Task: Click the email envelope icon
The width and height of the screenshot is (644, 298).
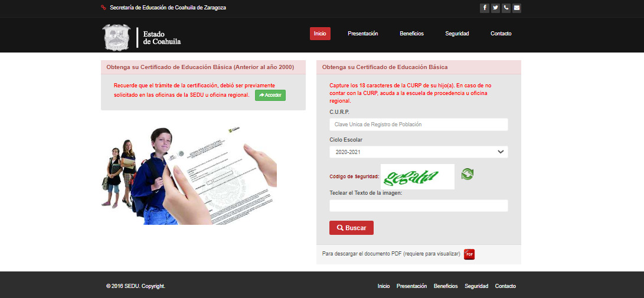Action: (516, 8)
